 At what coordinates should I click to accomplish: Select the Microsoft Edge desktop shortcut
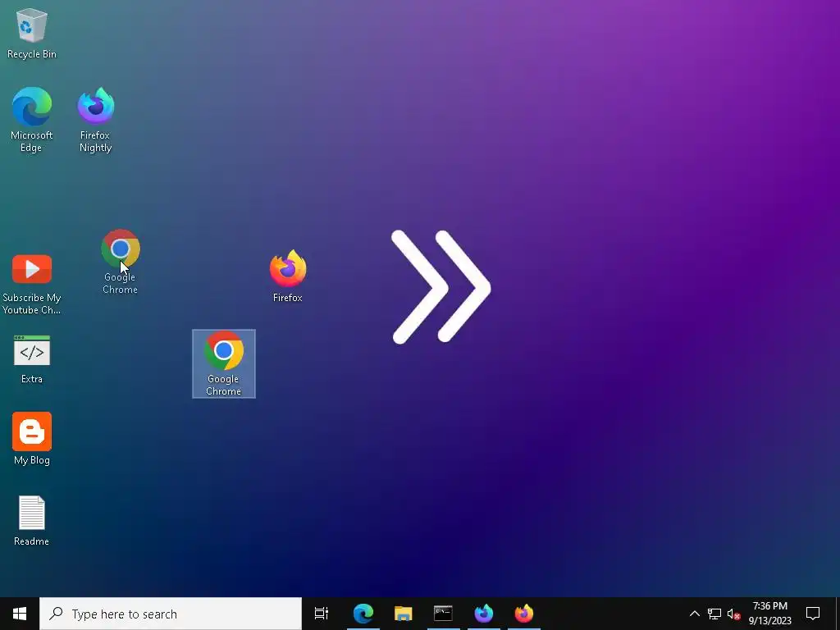[x=32, y=120]
